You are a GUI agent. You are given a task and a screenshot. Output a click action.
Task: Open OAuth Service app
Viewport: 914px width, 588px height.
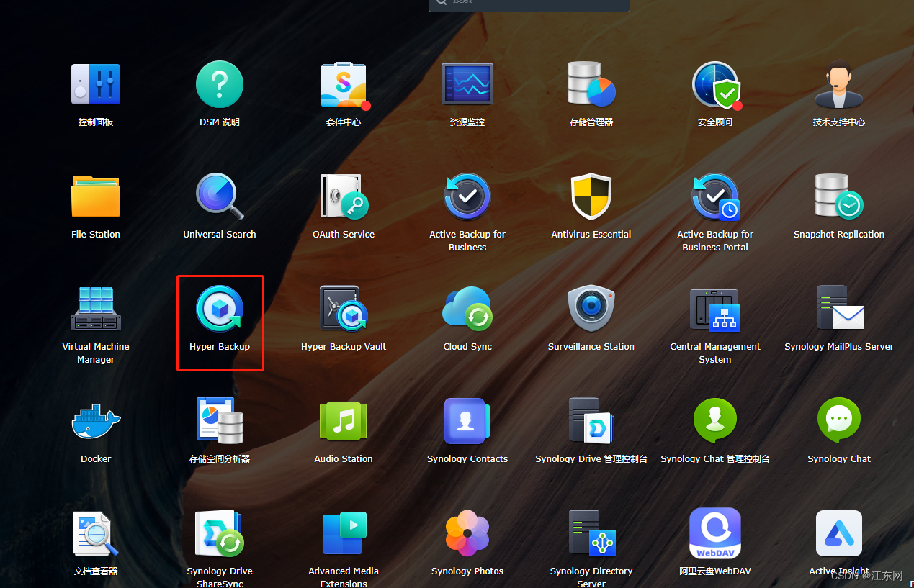[344, 196]
